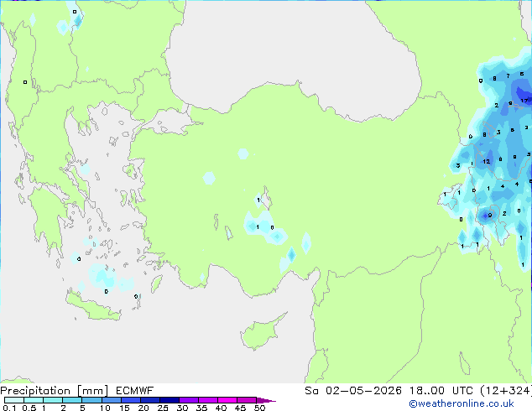
Task: Pick the 40–45 mm magenta legend swatch
Action: 227,400
